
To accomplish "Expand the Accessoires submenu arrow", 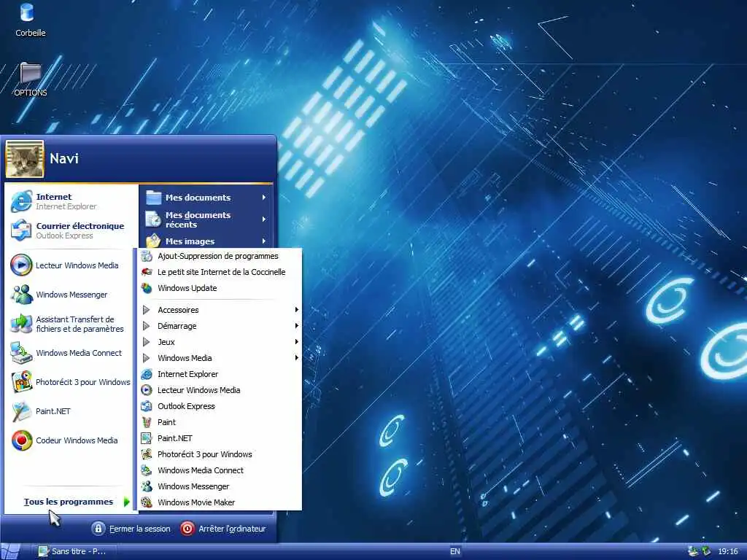I will [x=296, y=310].
